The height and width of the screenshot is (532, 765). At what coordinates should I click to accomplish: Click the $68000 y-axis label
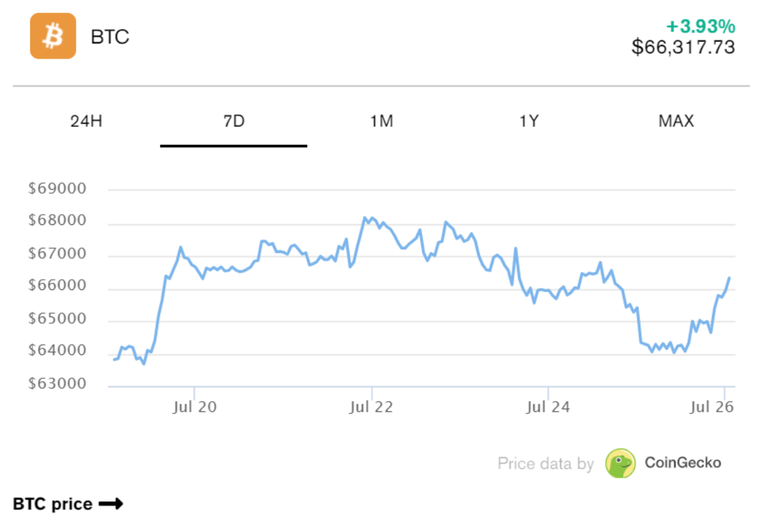pyautogui.click(x=58, y=221)
